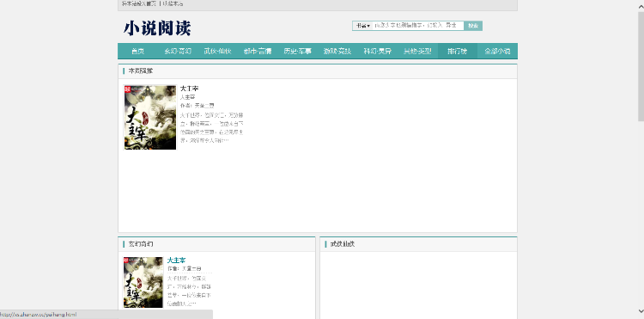This screenshot has width=644, height=319.
Task: Open the teal 大主宰 title in the 玄幻奇幻 section
Action: pos(176,261)
